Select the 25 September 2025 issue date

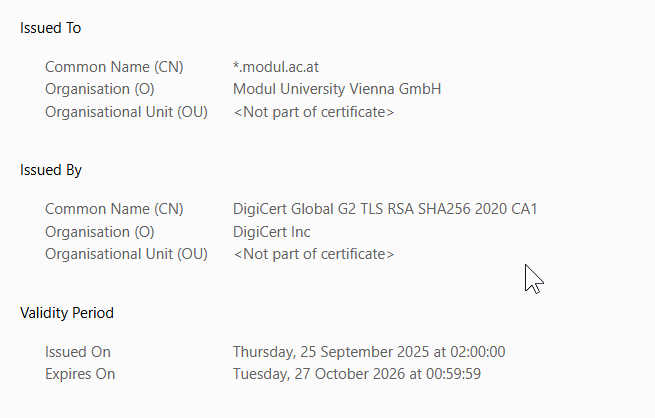click(x=369, y=352)
